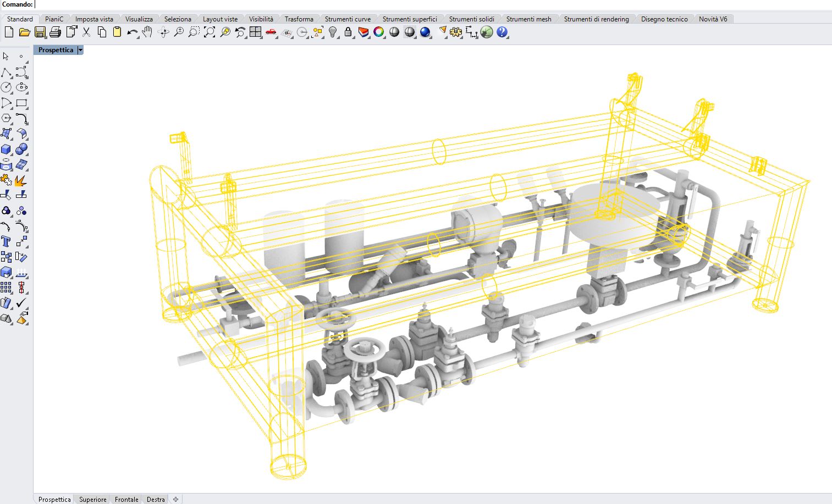Select the rectangular Array tool icon
Image resolution: width=832 pixels, height=504 pixels.
6,287
